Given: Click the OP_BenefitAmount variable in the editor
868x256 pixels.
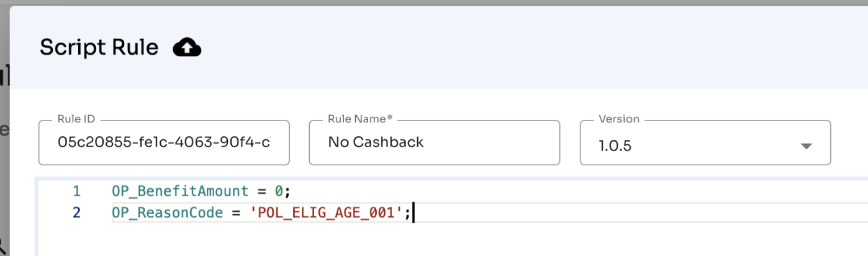Looking at the screenshot, I should (x=180, y=191).
